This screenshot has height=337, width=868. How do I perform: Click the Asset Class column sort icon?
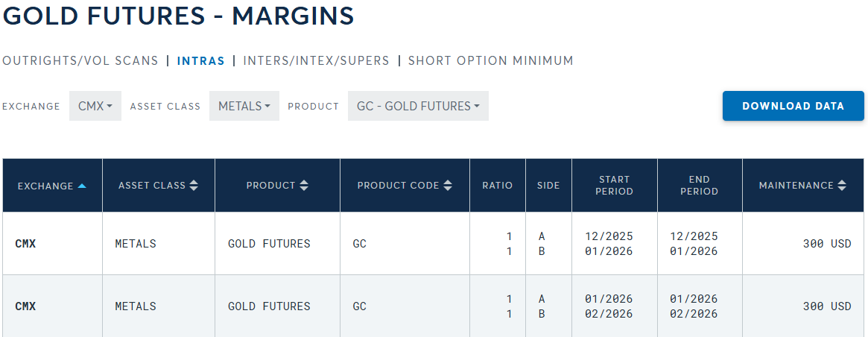(194, 186)
